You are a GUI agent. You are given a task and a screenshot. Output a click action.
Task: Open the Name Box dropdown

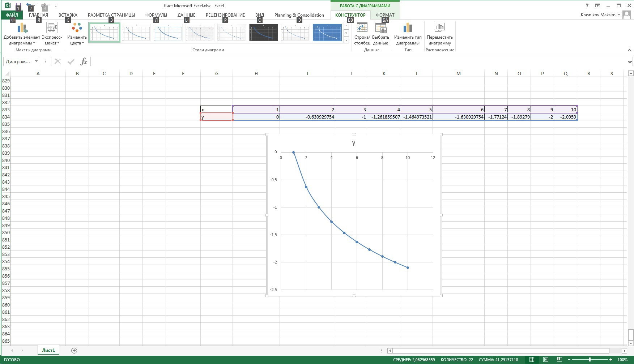point(36,61)
